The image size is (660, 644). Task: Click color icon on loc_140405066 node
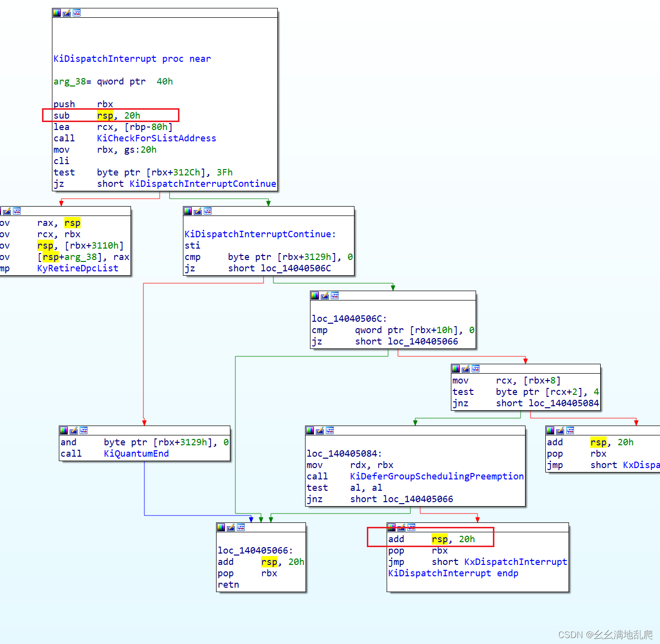pyautogui.click(x=221, y=527)
